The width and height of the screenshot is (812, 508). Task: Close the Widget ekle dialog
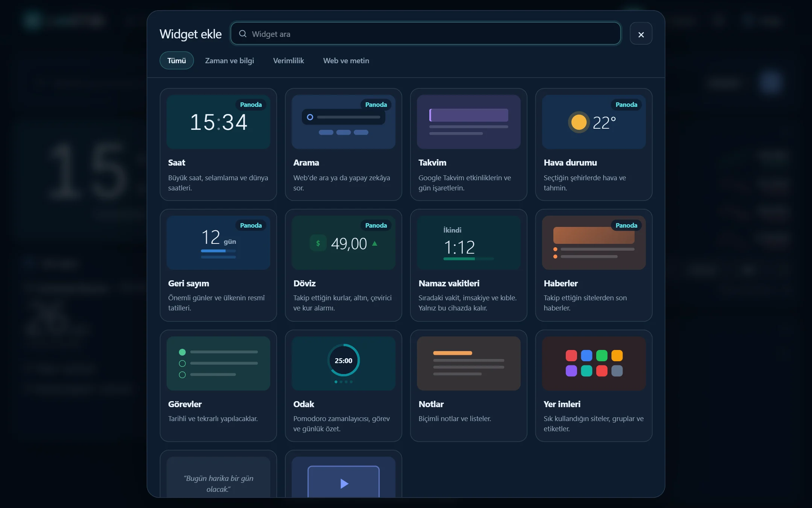[641, 34]
